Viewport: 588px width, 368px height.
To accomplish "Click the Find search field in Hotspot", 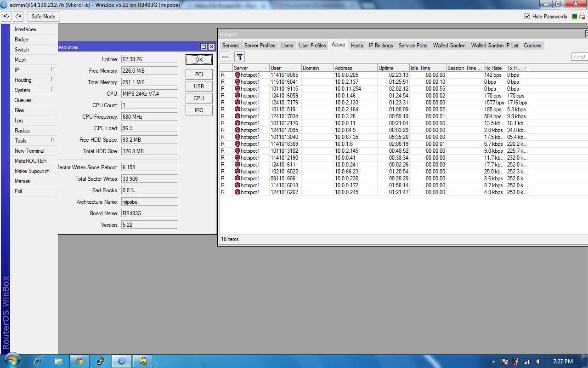I will [x=580, y=57].
